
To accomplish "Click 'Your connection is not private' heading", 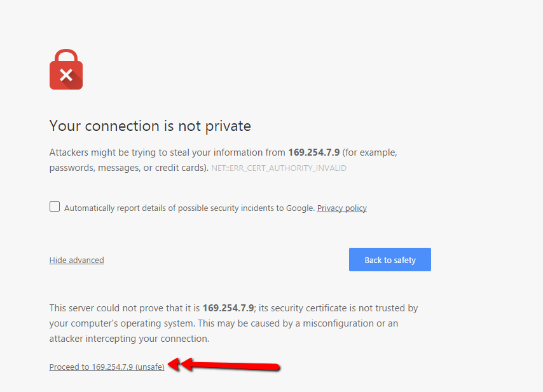I will point(150,126).
